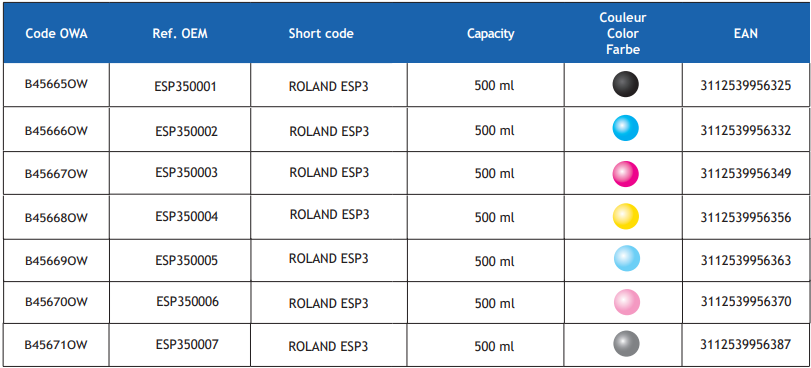This screenshot has width=811, height=368.
Task: Click the cyan color ball icon
Action: click(x=625, y=128)
